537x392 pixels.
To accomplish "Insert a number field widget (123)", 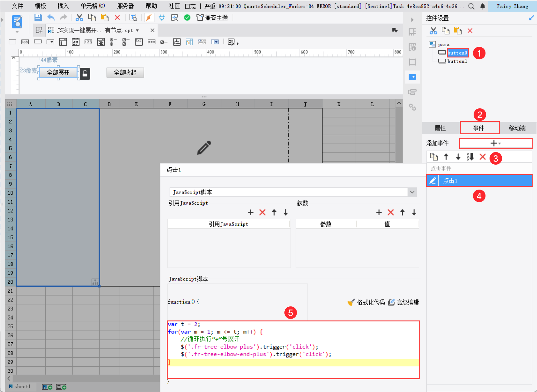I will [x=88, y=42].
